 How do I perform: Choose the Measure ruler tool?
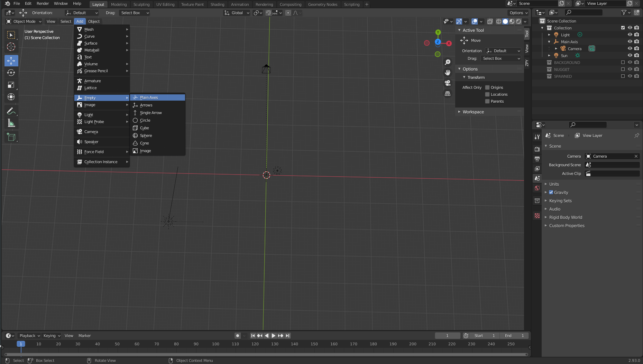(11, 123)
